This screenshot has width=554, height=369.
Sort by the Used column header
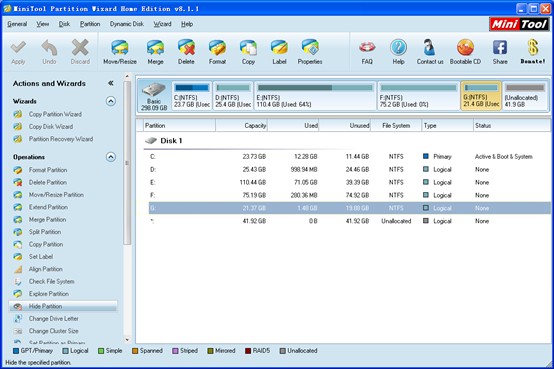tap(293, 125)
